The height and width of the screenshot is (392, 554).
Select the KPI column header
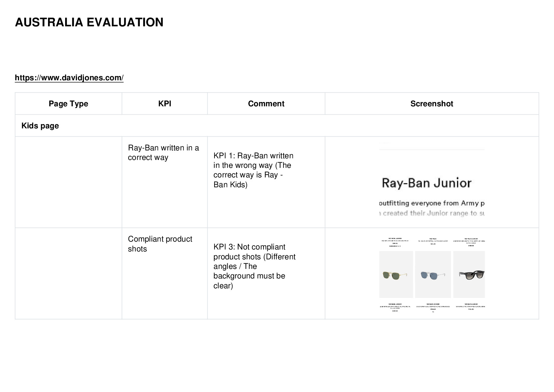[x=164, y=104]
